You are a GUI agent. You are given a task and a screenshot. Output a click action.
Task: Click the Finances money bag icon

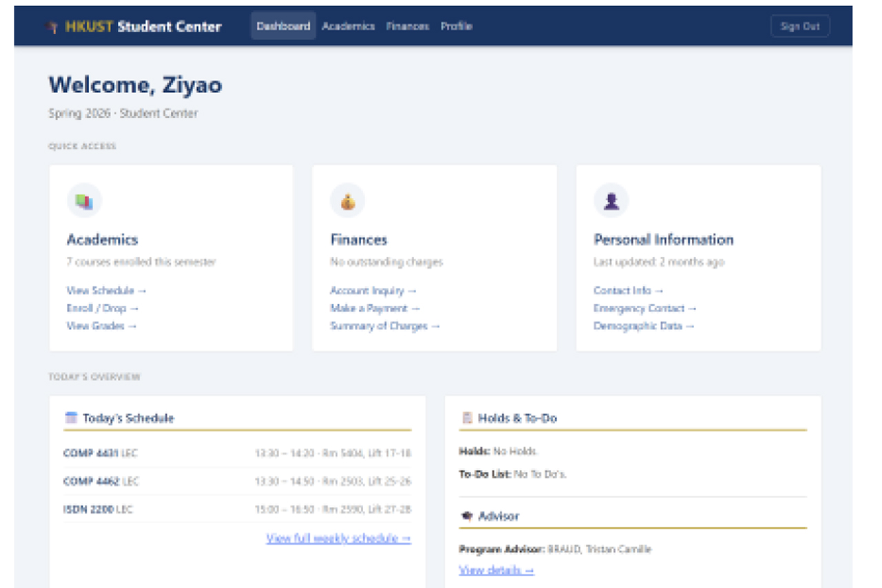[348, 201]
